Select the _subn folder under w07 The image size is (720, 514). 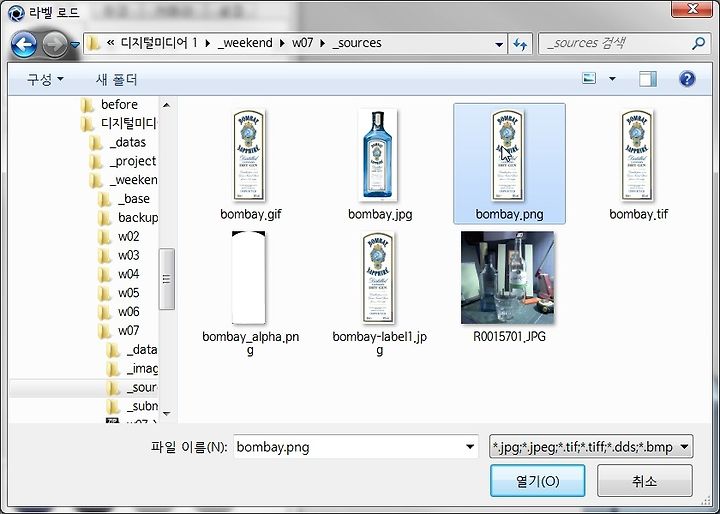pos(132,407)
